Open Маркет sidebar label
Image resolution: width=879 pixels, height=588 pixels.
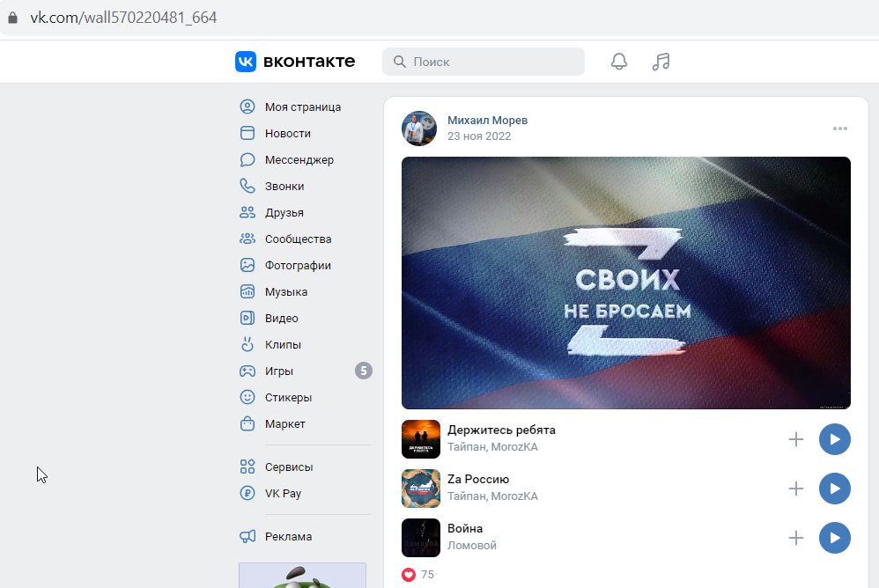[284, 424]
